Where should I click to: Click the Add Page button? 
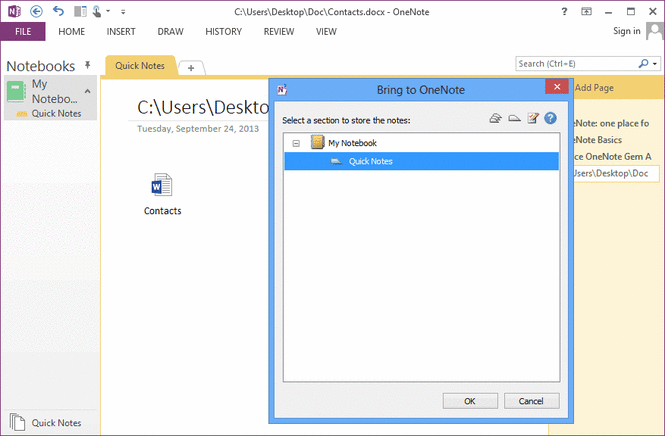594,88
